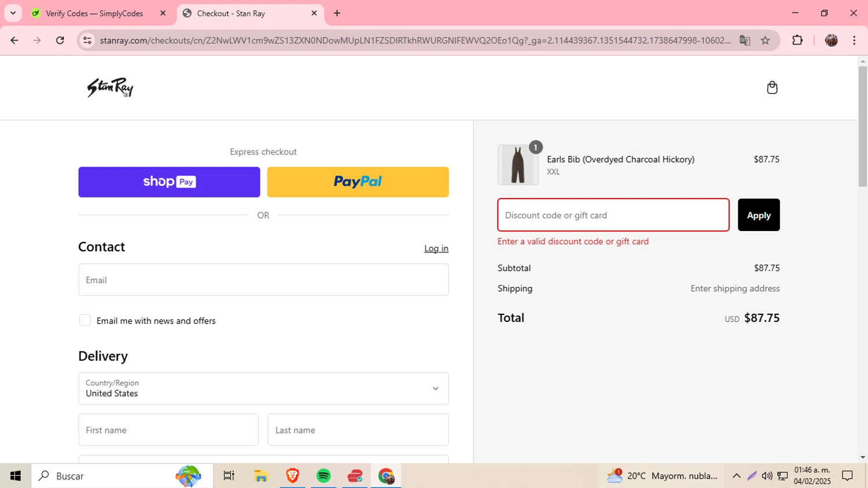Click the scrollbar down arrow
This screenshot has height=488, width=868.
coord(863,457)
